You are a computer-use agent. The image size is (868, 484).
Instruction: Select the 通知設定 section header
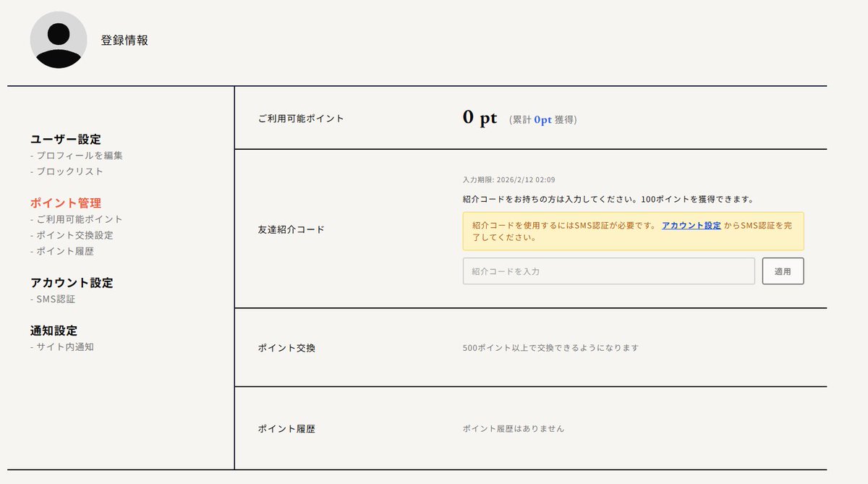[x=53, y=331]
